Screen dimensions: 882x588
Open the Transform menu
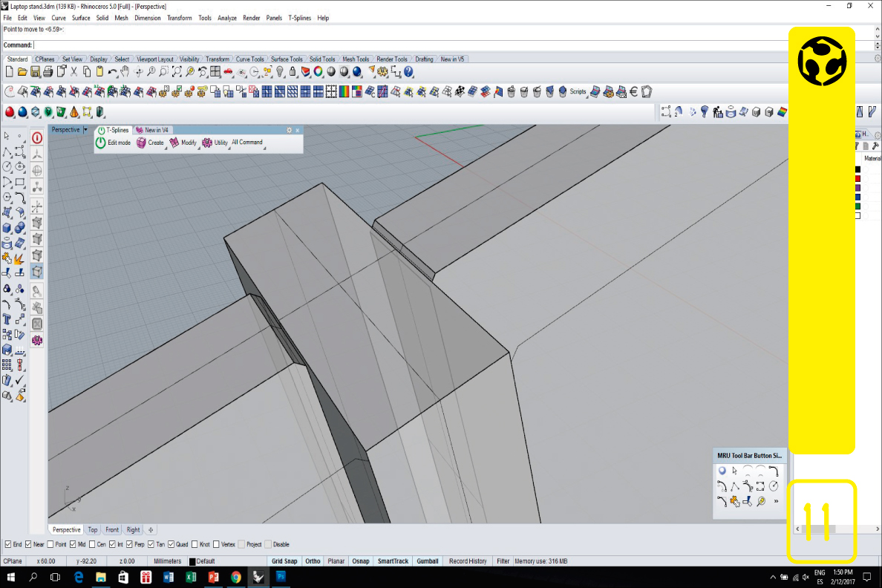point(179,18)
